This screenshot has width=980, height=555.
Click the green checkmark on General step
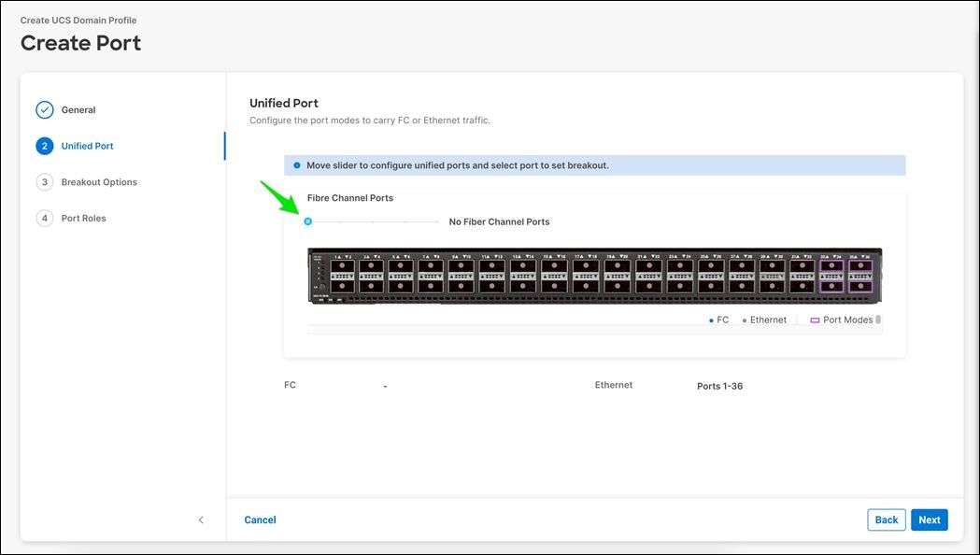pos(44,109)
